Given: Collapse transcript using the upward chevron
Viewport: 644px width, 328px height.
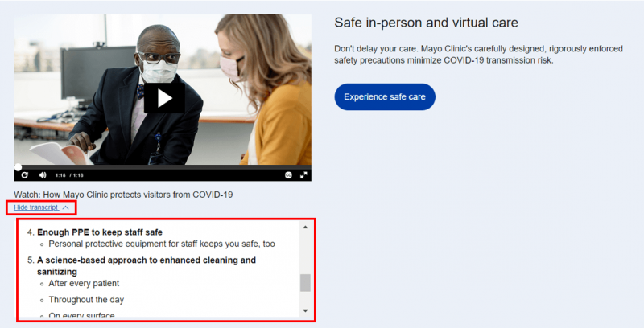Looking at the screenshot, I should [x=65, y=207].
